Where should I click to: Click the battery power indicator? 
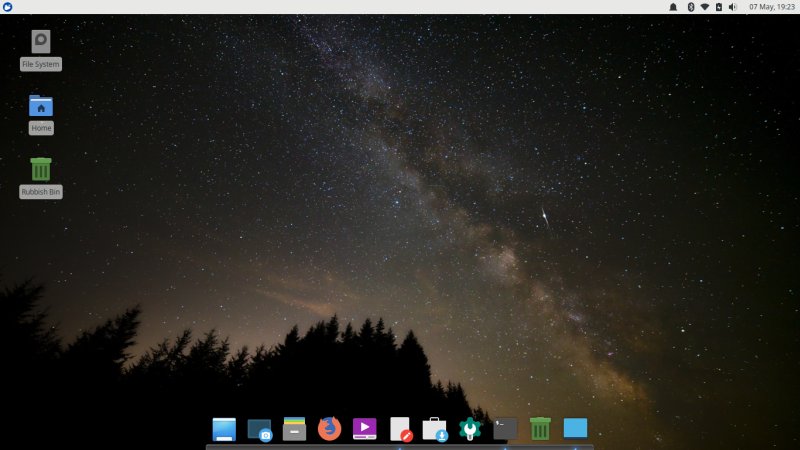718,7
